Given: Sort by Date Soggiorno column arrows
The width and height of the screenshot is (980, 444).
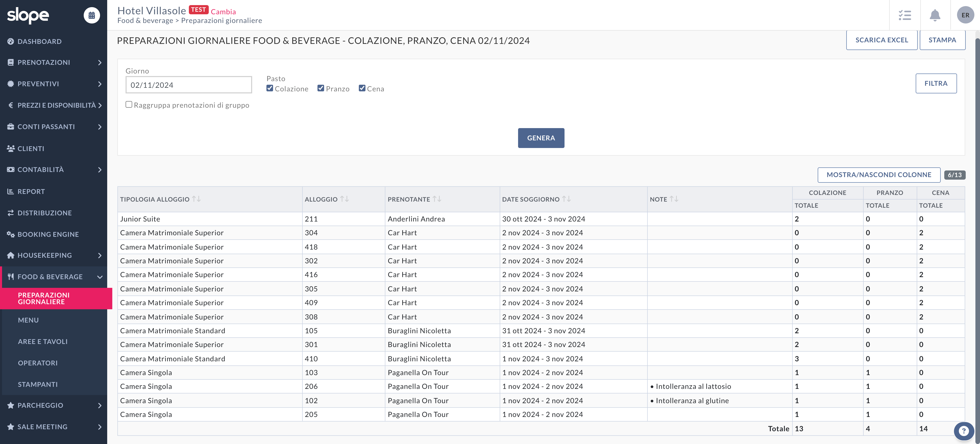Looking at the screenshot, I should tap(567, 199).
